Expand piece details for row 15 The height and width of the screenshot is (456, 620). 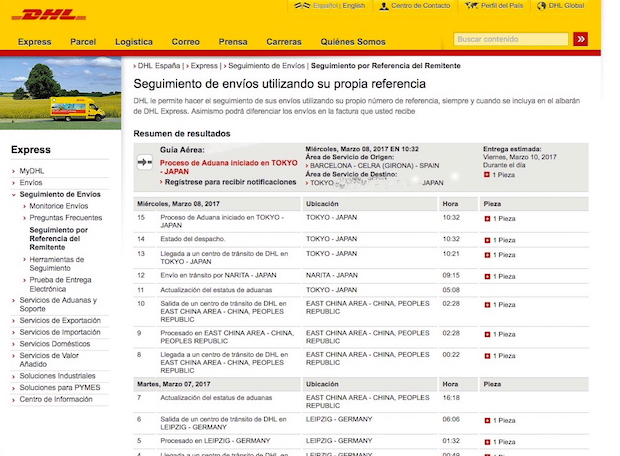487,217
